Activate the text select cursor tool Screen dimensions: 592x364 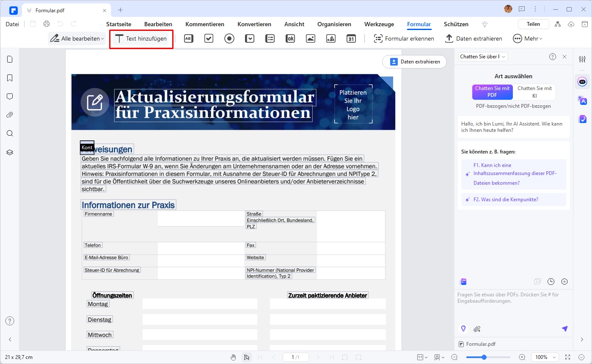(x=247, y=357)
